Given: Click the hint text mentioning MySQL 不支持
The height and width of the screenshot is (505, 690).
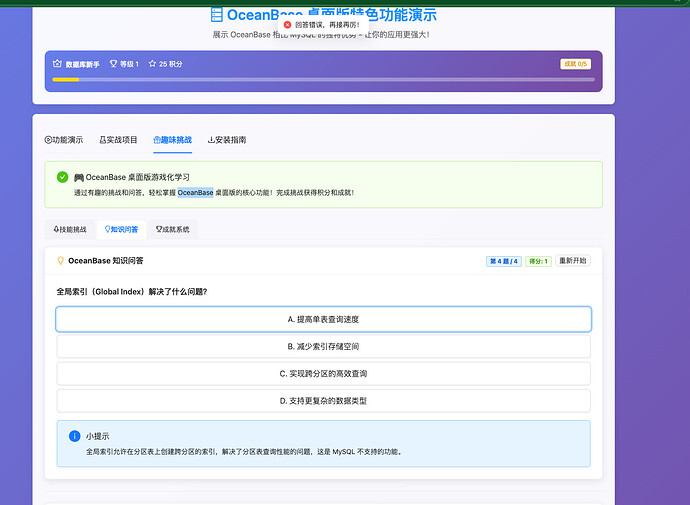Looking at the screenshot, I should [244, 452].
